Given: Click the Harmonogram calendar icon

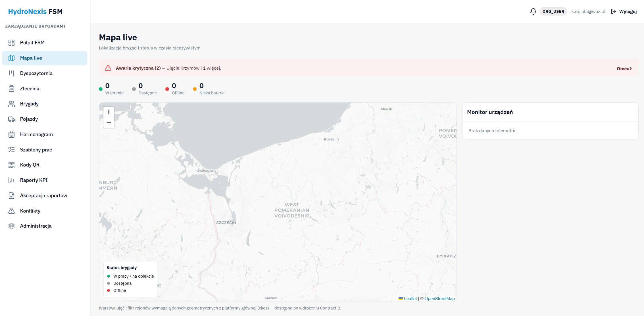Looking at the screenshot, I should (x=11, y=134).
